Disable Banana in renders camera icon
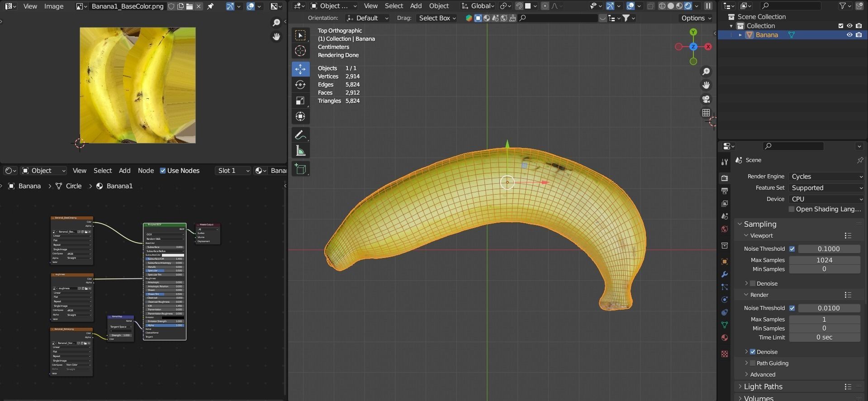868x401 pixels. pyautogui.click(x=859, y=35)
